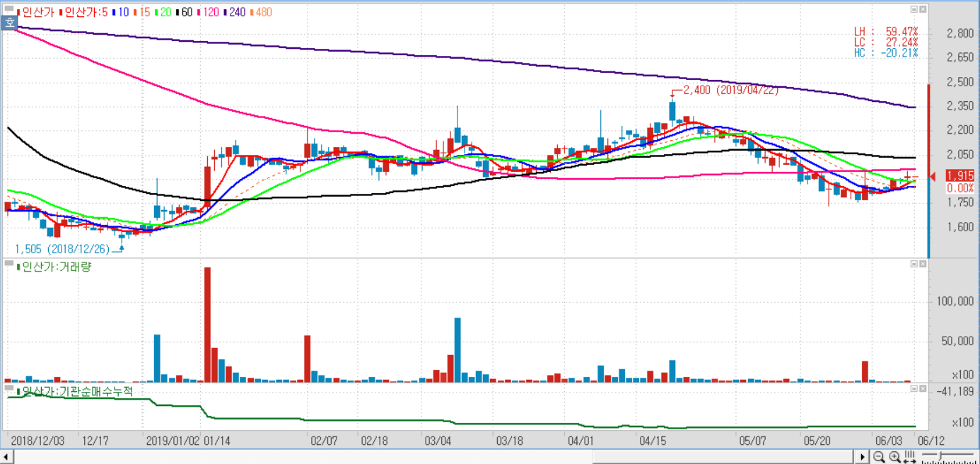Click the scrollbar right arrow button

click(x=862, y=457)
